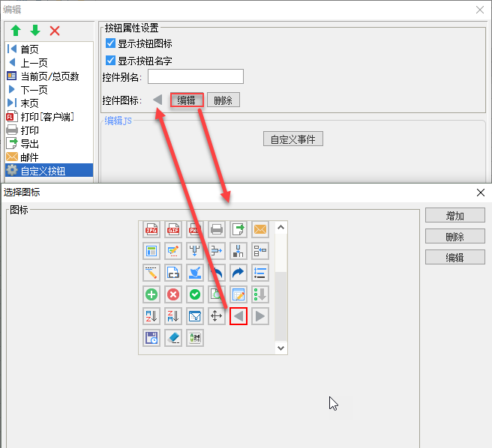Select the line spacing list icon
Viewport: 492px width, 448px height.
(x=260, y=273)
